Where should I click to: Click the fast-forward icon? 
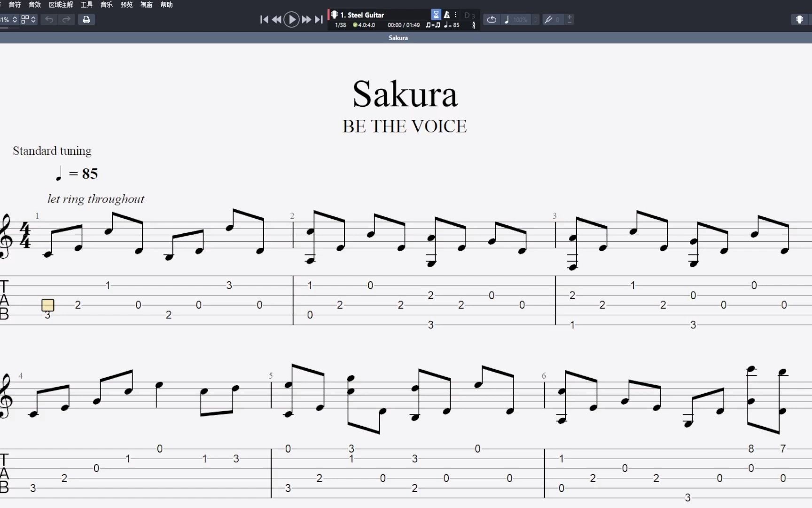(306, 19)
